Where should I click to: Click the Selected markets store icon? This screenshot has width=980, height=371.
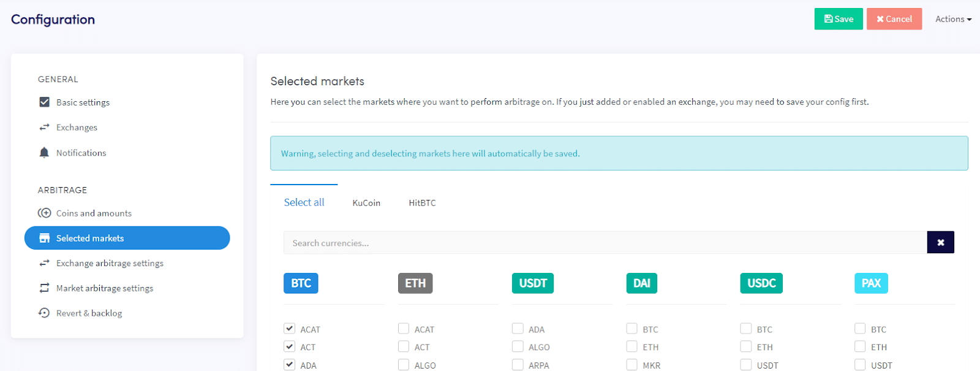click(x=44, y=238)
